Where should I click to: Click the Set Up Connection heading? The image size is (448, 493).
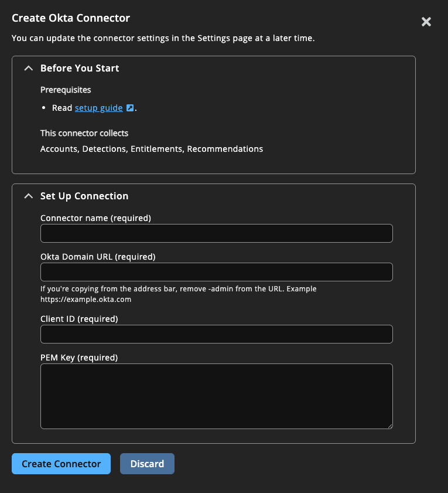(x=84, y=195)
